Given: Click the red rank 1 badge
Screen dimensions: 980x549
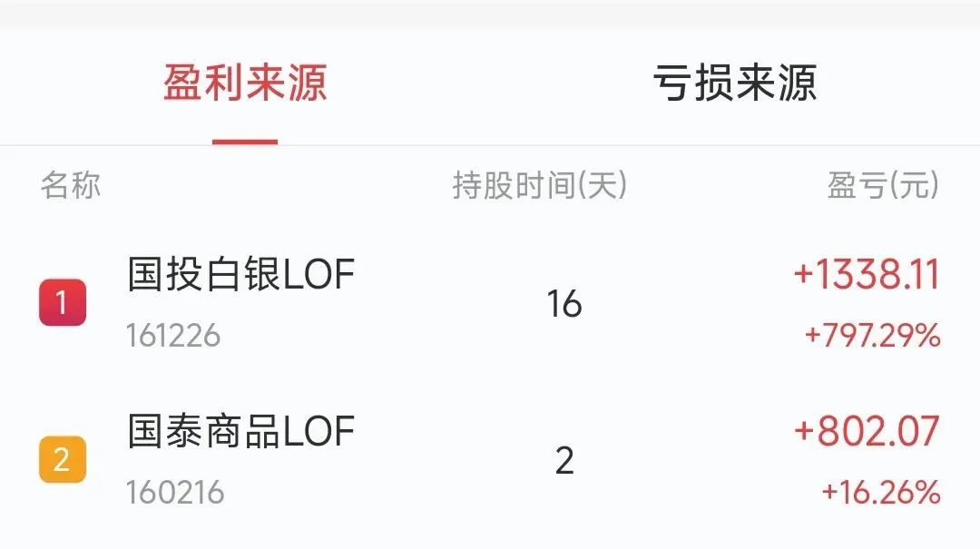Looking at the screenshot, I should 63,303.
